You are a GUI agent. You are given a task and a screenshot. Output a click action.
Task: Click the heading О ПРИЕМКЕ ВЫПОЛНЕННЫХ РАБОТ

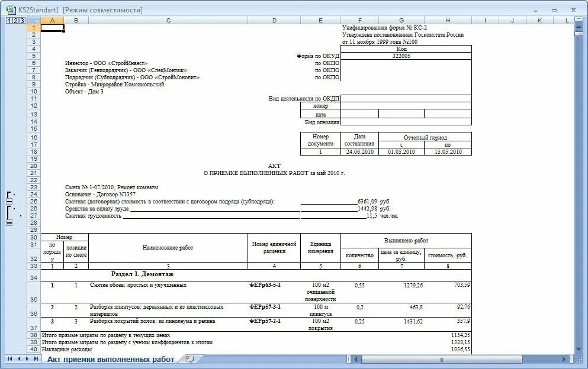(256, 173)
